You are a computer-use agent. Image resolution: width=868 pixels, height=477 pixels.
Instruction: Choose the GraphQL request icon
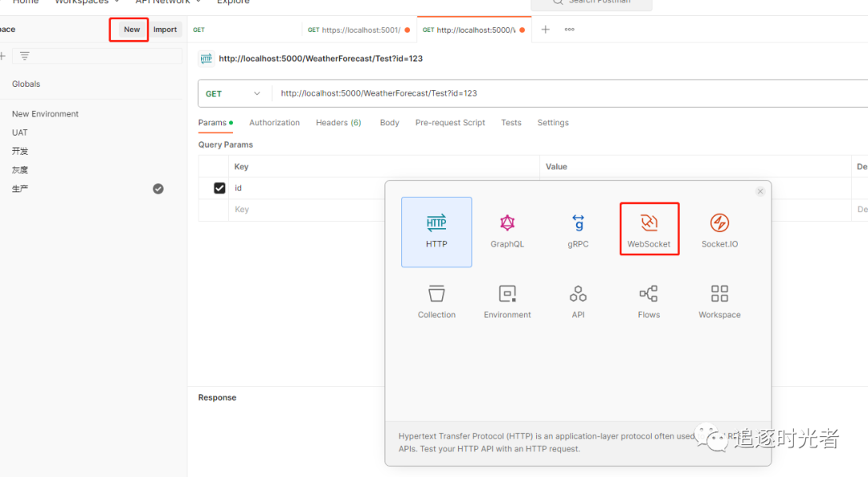pyautogui.click(x=507, y=223)
